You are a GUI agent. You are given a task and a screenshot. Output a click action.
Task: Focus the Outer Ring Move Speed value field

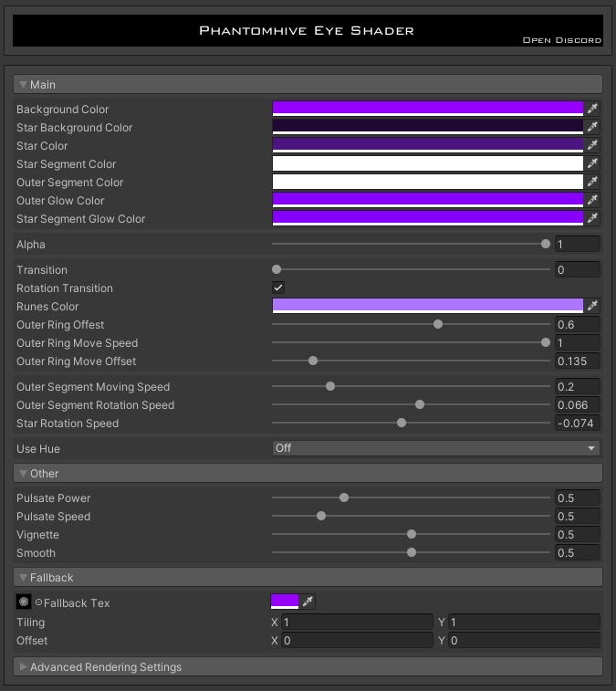tap(578, 343)
